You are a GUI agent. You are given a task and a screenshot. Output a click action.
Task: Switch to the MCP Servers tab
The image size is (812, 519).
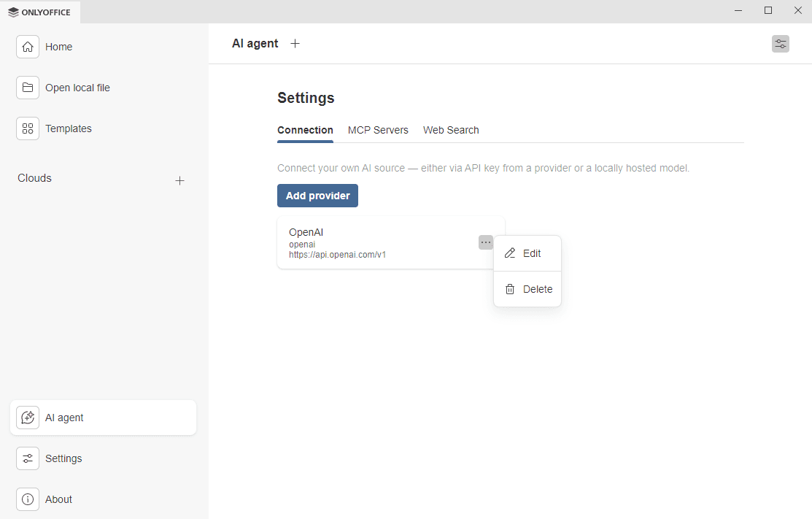click(x=378, y=130)
